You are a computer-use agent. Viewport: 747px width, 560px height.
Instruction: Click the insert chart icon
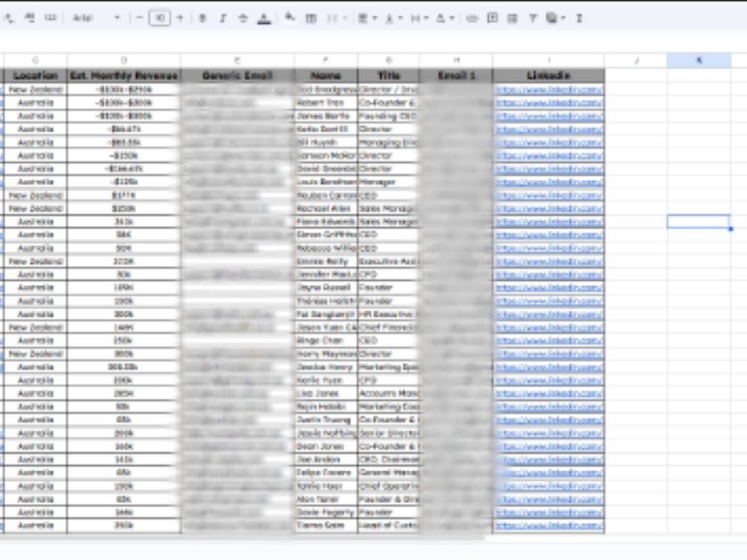tap(512, 18)
